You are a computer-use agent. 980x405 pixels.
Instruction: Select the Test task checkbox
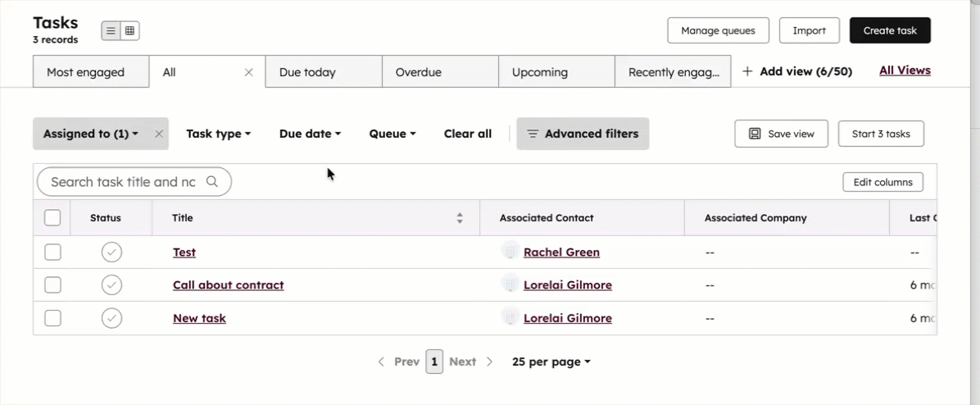coord(52,253)
